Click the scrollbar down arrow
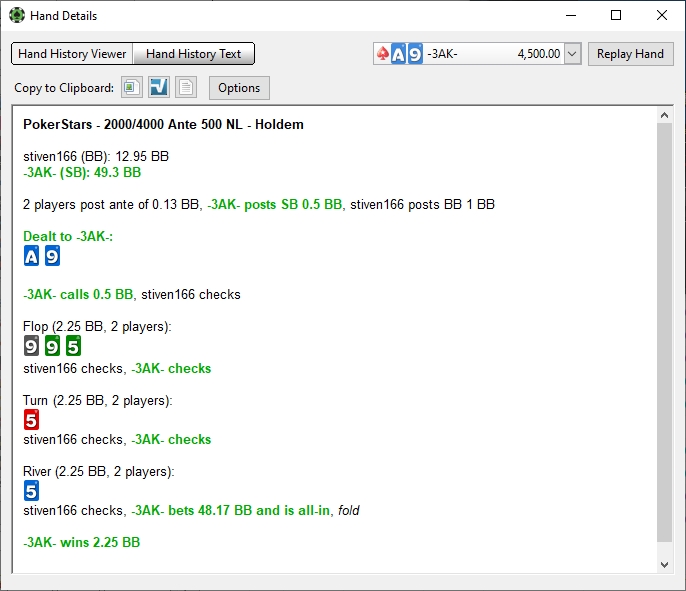The height and width of the screenshot is (591, 686). [664, 565]
